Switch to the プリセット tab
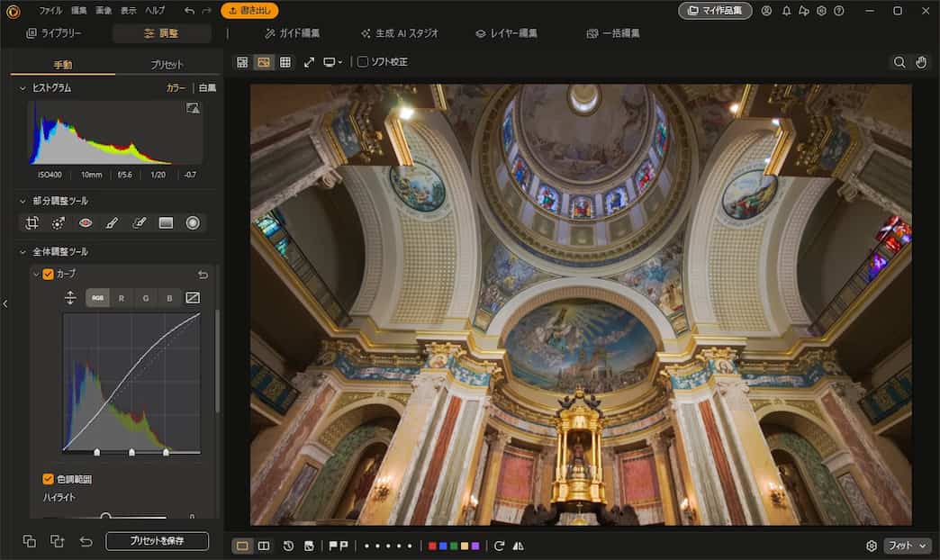This screenshot has width=940, height=560. 167,65
